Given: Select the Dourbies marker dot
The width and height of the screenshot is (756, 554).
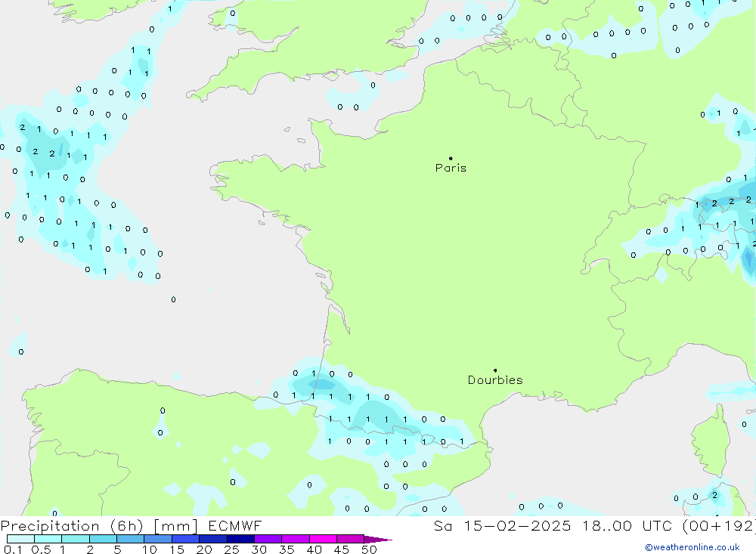Looking at the screenshot, I should pyautogui.click(x=495, y=370).
